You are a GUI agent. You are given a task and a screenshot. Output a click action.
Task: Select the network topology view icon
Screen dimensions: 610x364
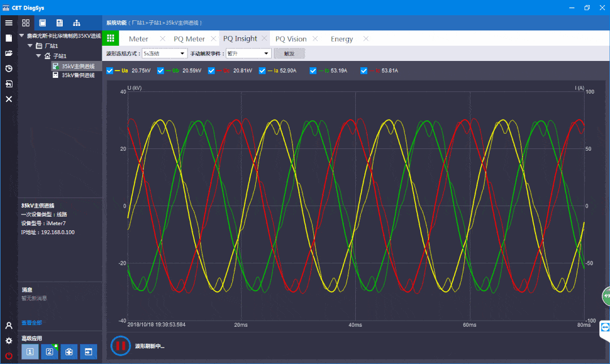coord(76,23)
